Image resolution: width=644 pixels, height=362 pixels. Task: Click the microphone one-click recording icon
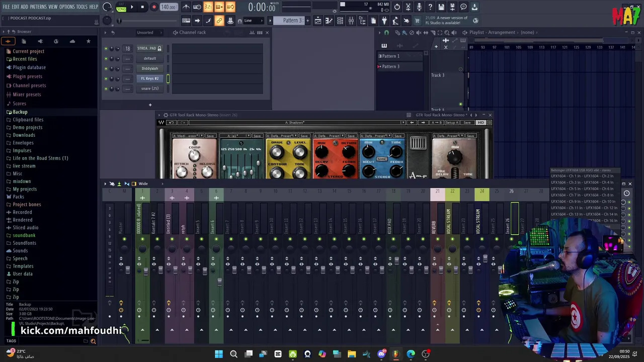point(419,7)
